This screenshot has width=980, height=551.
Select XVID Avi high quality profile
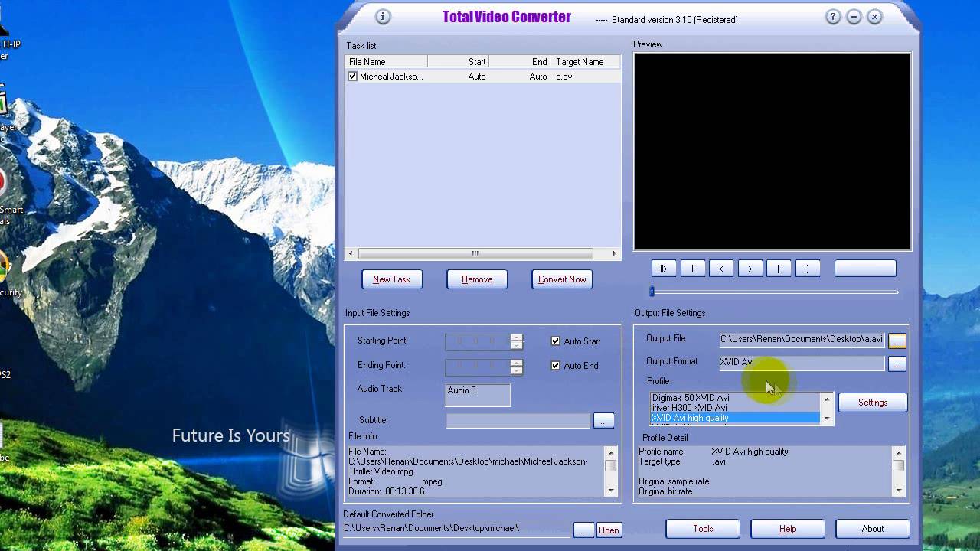(x=735, y=418)
